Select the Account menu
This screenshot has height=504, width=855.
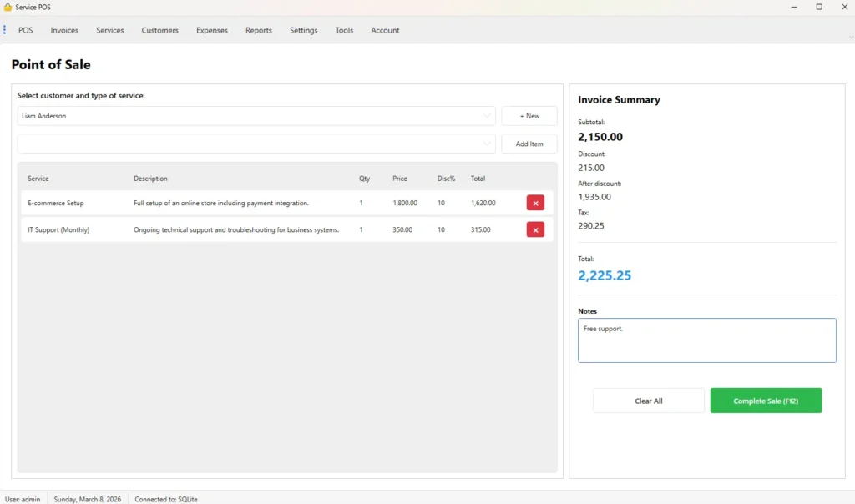pos(385,30)
